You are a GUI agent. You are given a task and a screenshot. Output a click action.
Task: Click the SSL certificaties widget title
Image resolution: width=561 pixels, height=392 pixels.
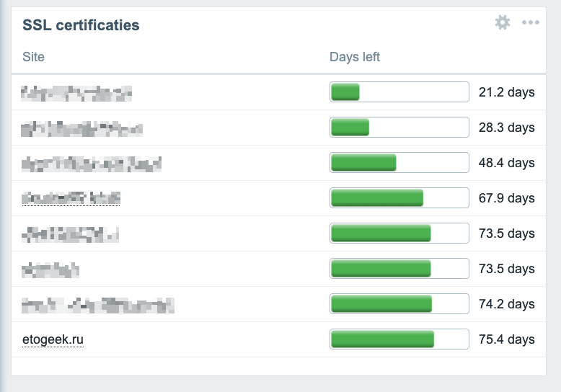click(81, 25)
